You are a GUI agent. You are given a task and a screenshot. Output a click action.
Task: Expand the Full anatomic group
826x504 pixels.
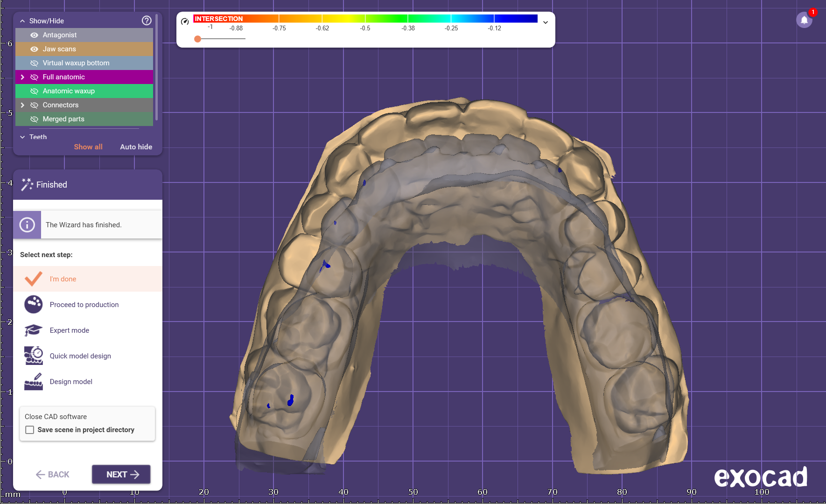[x=22, y=77]
